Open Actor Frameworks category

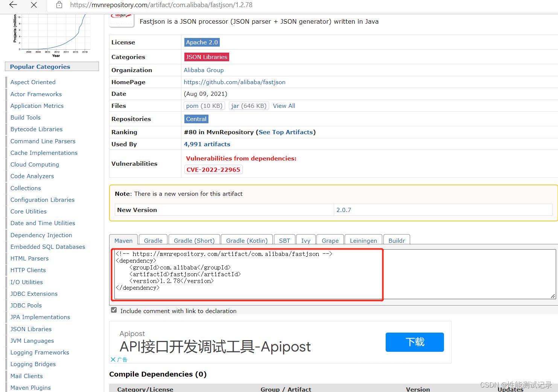pos(36,94)
